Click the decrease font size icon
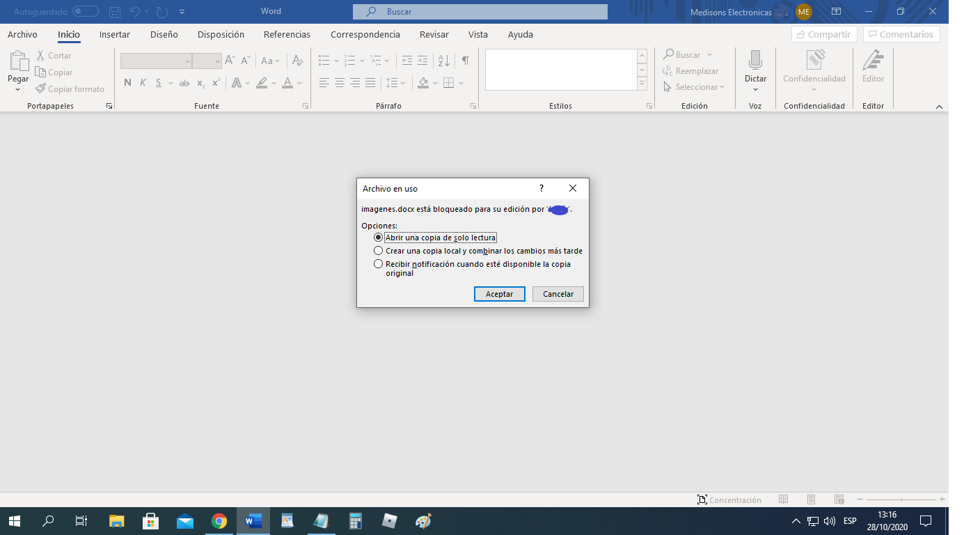This screenshot has width=980, height=535. click(245, 61)
